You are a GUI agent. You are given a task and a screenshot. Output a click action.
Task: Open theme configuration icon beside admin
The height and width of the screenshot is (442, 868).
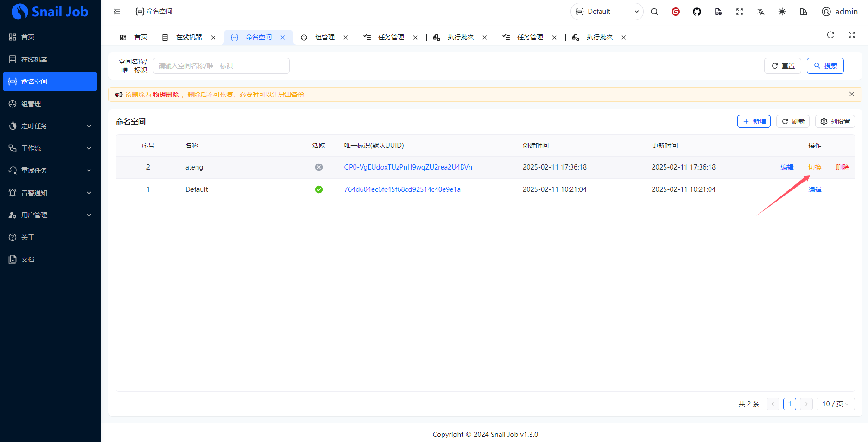pyautogui.click(x=803, y=12)
